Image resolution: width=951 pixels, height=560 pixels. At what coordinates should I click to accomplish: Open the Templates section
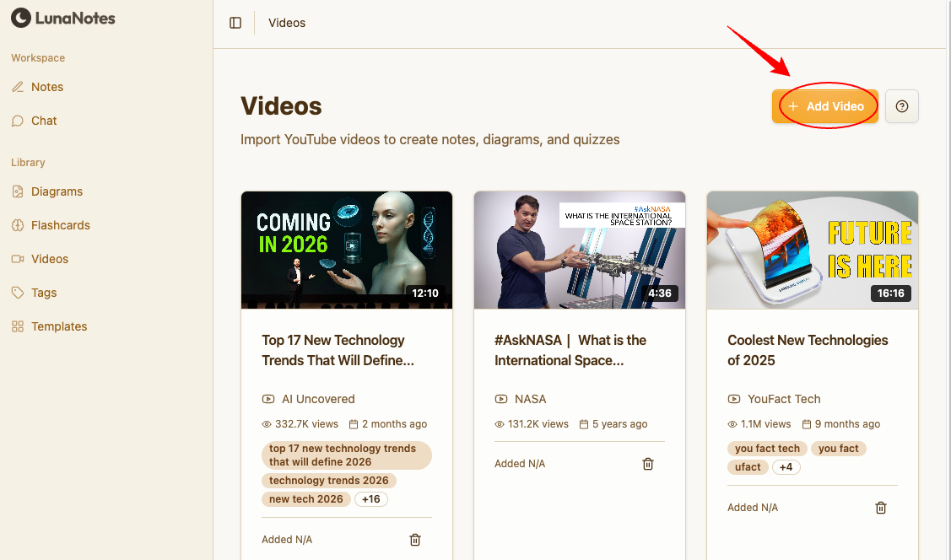click(59, 326)
